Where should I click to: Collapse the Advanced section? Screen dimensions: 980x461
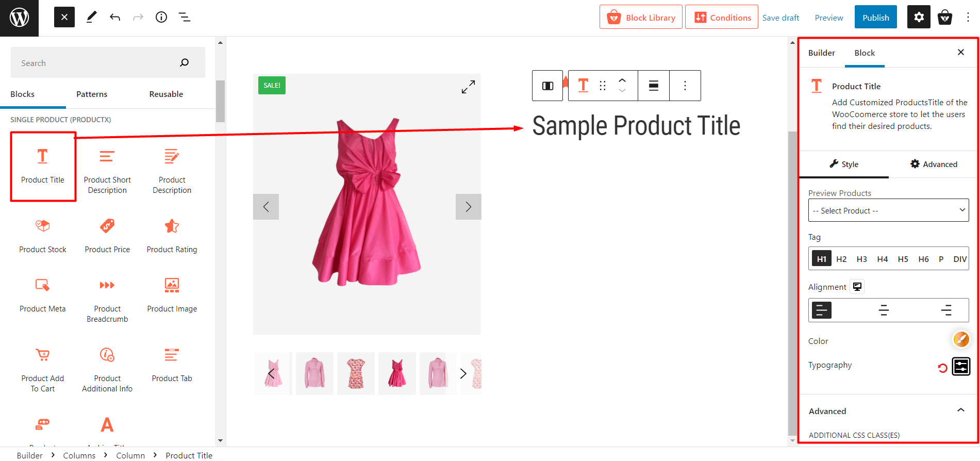pyautogui.click(x=960, y=409)
